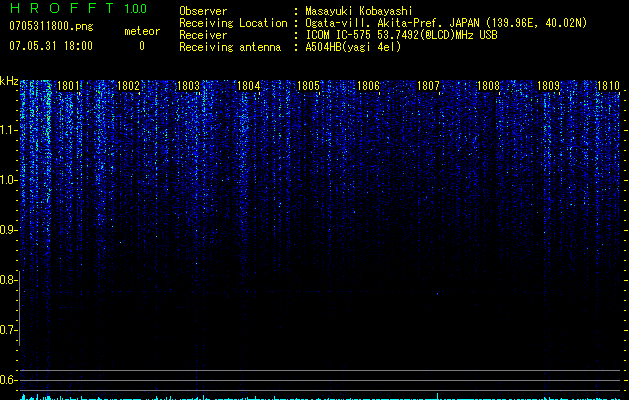
Task: Click the 1.1 kHz axis label
Action: tap(7, 130)
